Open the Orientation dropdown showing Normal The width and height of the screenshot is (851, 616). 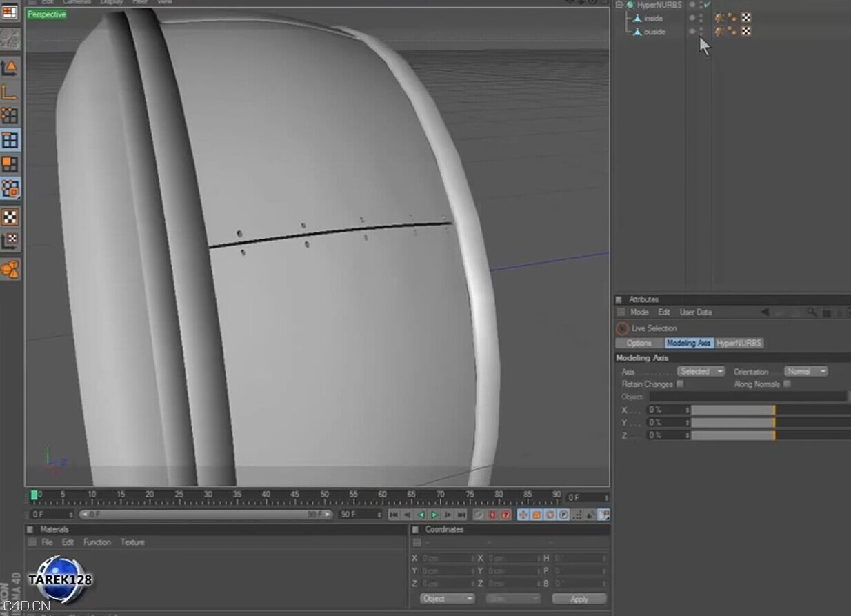tap(805, 371)
